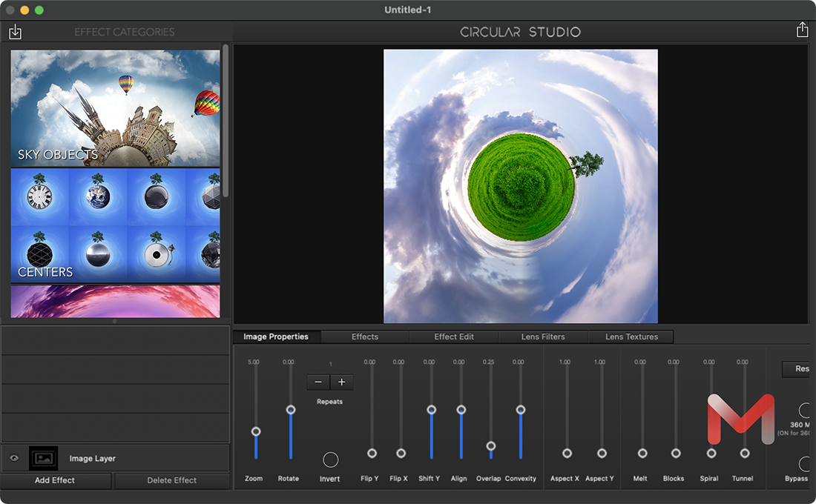Viewport: 816px width, 504px height.
Task: Open the Effect Edit tab
Action: coord(454,336)
